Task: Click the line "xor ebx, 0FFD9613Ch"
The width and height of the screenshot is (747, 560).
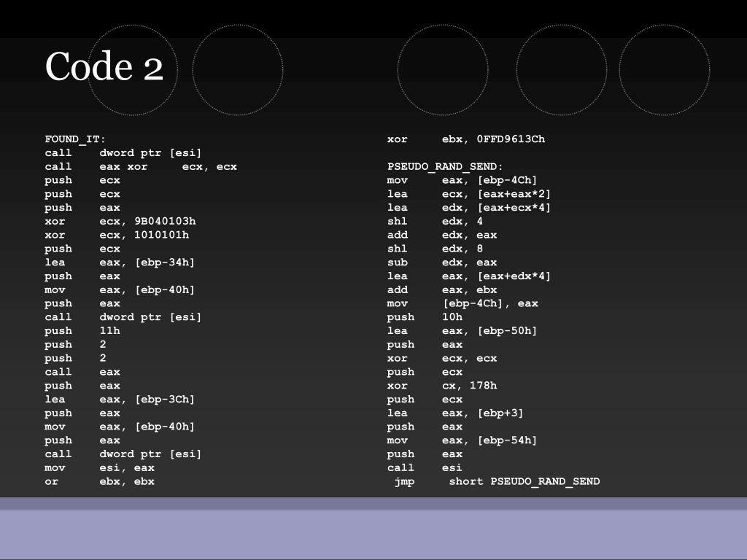Action: (x=466, y=139)
